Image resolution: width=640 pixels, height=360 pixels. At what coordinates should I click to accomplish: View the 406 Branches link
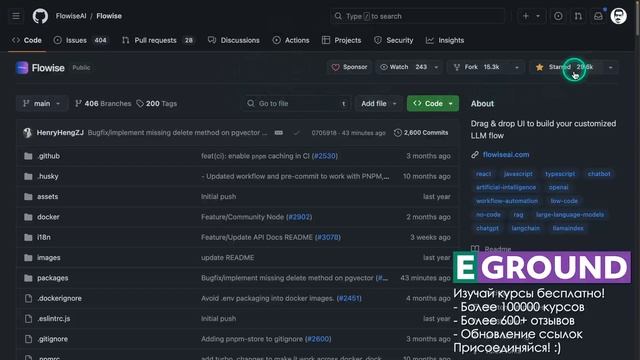(103, 104)
